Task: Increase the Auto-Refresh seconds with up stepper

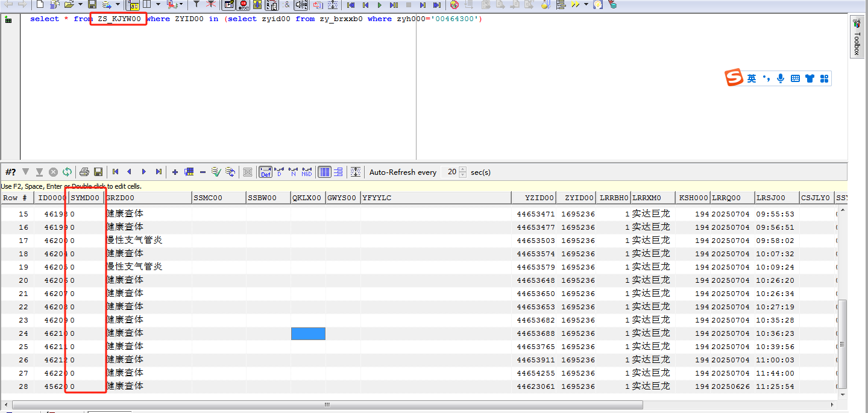Action: point(463,169)
